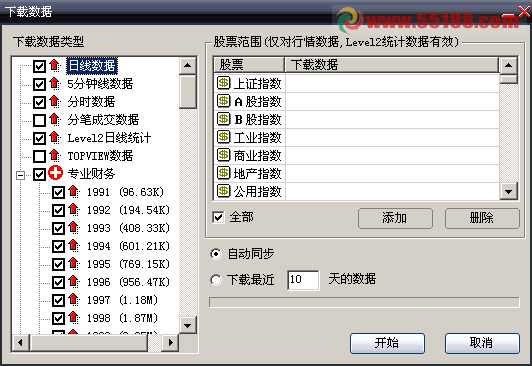The image size is (532, 366).
Task: Uncheck the Level2日线统计 checkbox
Action: point(39,138)
